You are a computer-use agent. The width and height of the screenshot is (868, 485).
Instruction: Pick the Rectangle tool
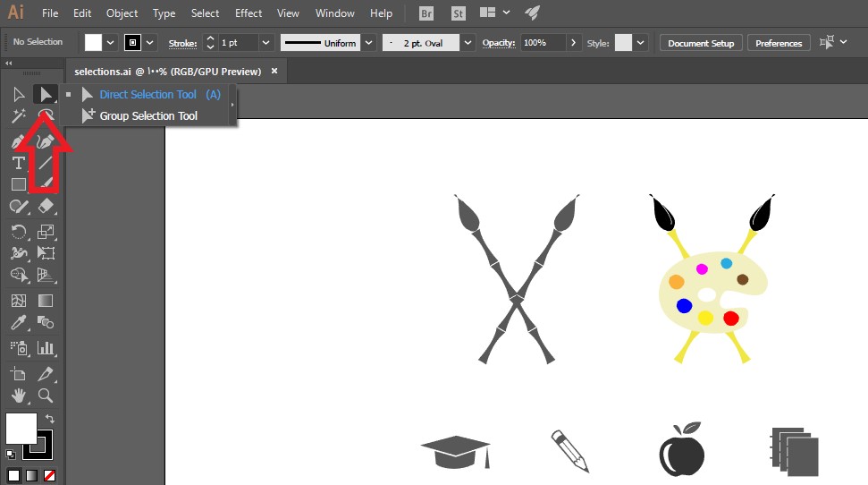click(18, 184)
